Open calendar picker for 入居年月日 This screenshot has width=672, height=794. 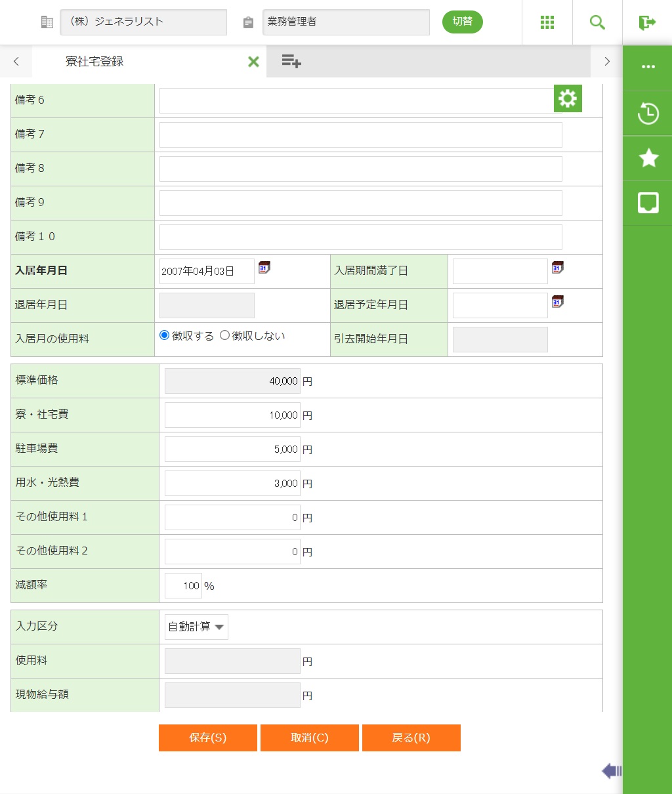pyautogui.click(x=264, y=267)
